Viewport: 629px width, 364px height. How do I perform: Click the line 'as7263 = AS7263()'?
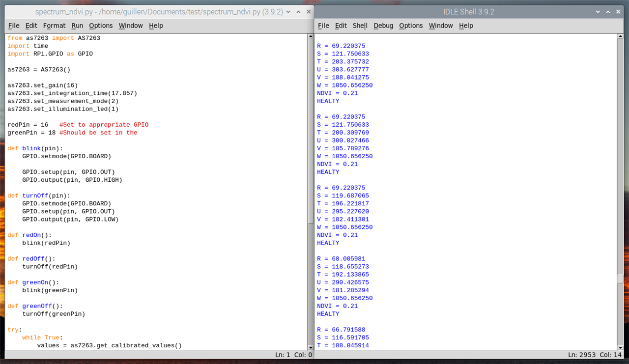point(39,69)
